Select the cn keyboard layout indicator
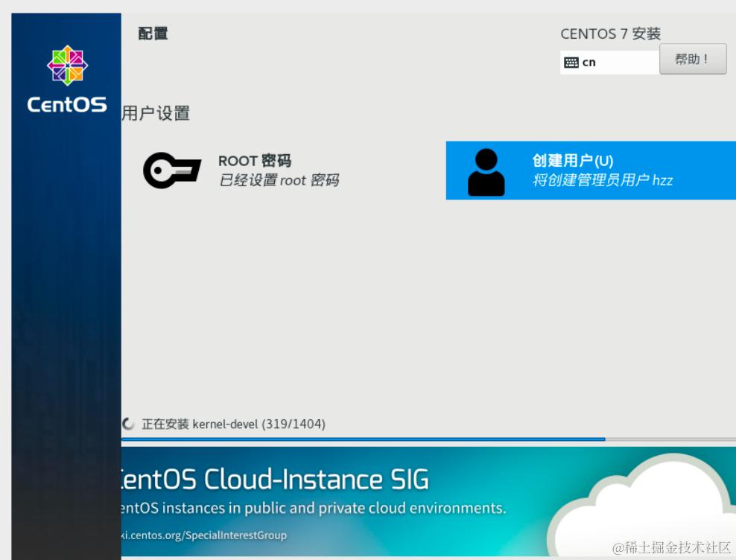736x560 pixels. pos(609,63)
